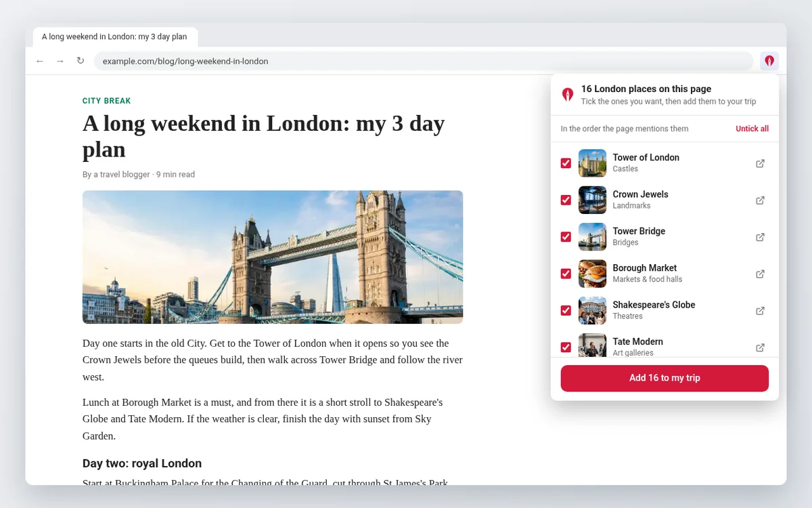Click the 'Theatres' category text
This screenshot has height=508, width=812.
pos(628,316)
